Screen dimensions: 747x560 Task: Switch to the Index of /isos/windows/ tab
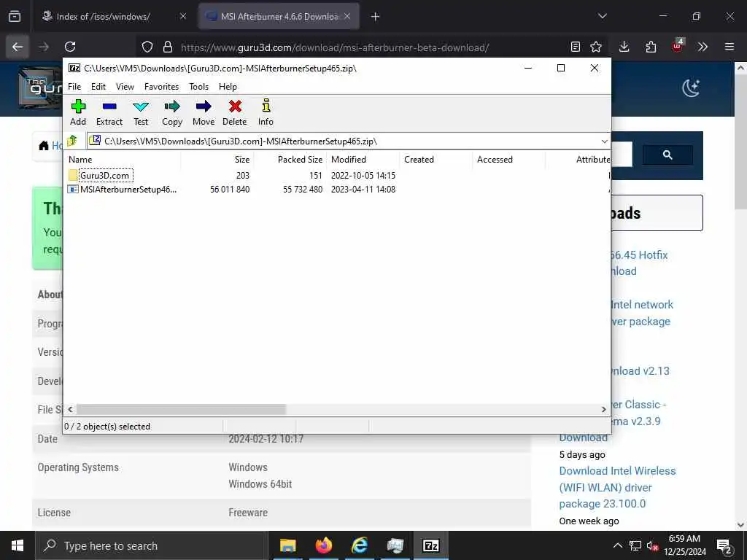tap(102, 17)
